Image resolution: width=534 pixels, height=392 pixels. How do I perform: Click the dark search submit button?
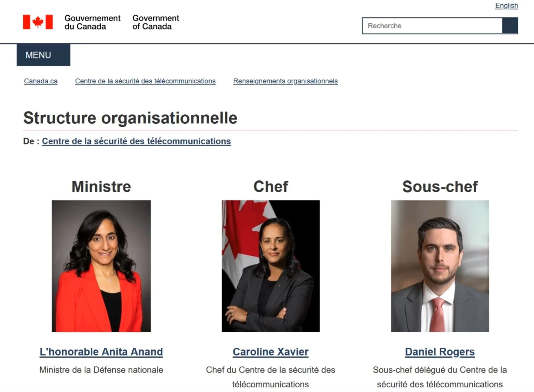[x=510, y=26]
